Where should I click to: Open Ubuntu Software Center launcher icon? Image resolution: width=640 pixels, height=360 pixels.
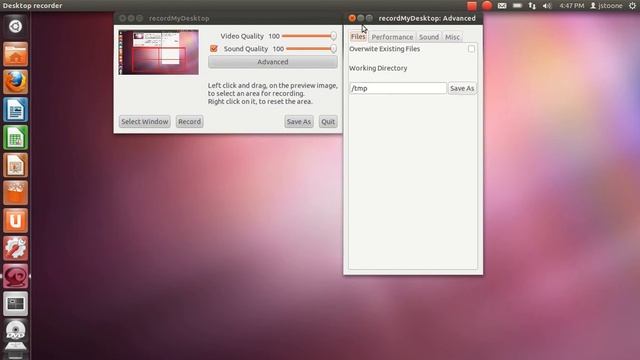tap(16, 193)
